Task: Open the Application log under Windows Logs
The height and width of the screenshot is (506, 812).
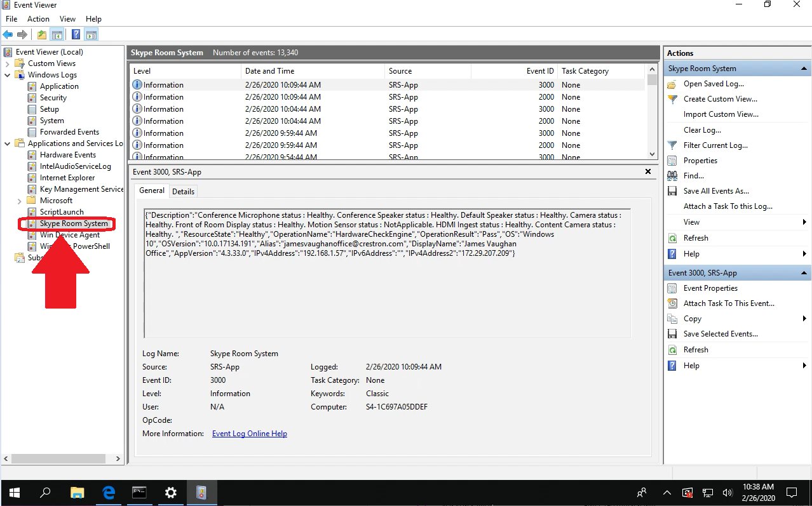Action: pyautogui.click(x=59, y=86)
